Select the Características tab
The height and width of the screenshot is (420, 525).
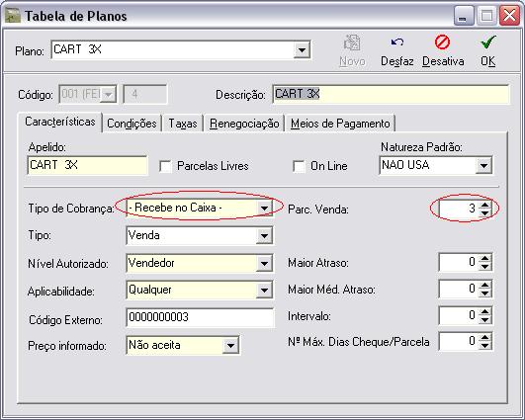pos(60,122)
